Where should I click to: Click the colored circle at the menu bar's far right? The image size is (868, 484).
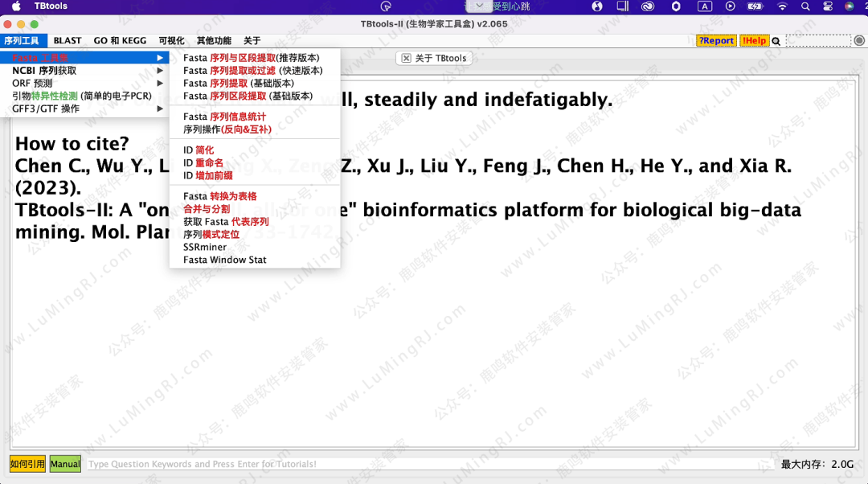click(x=851, y=6)
